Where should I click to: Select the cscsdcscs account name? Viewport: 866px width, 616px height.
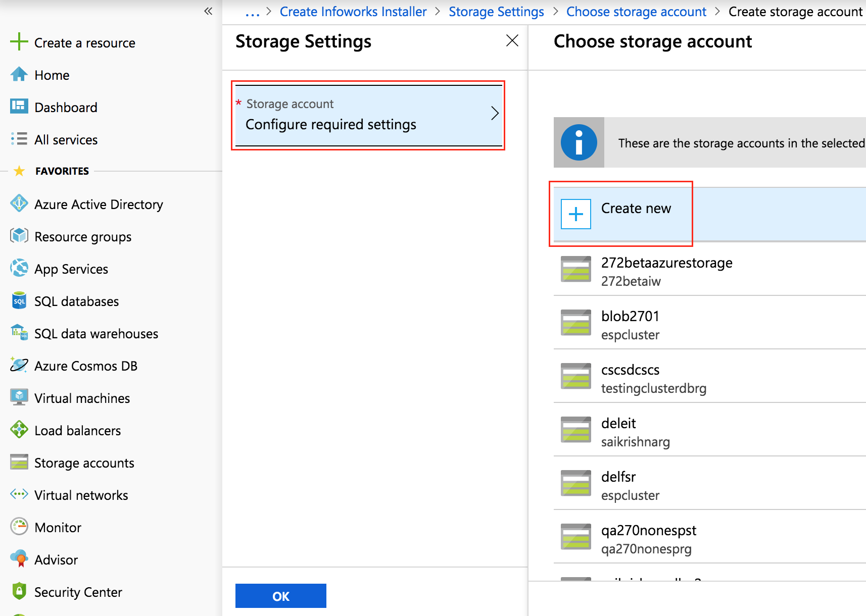click(x=631, y=370)
